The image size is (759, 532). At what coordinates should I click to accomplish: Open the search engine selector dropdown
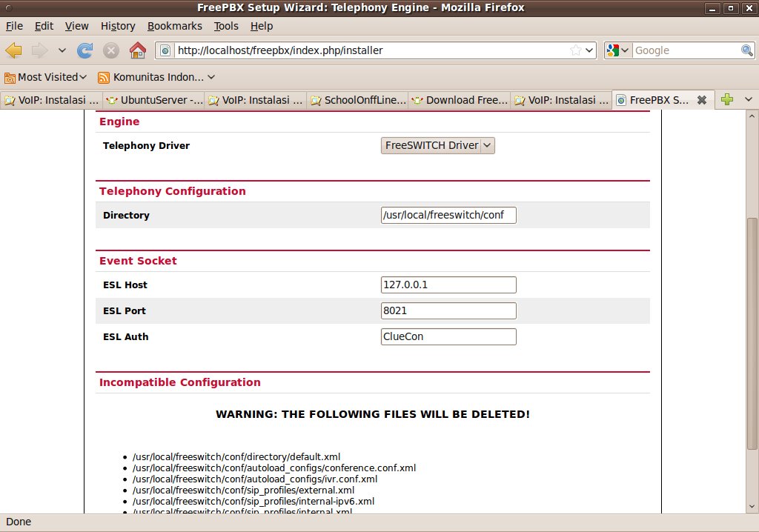click(617, 50)
